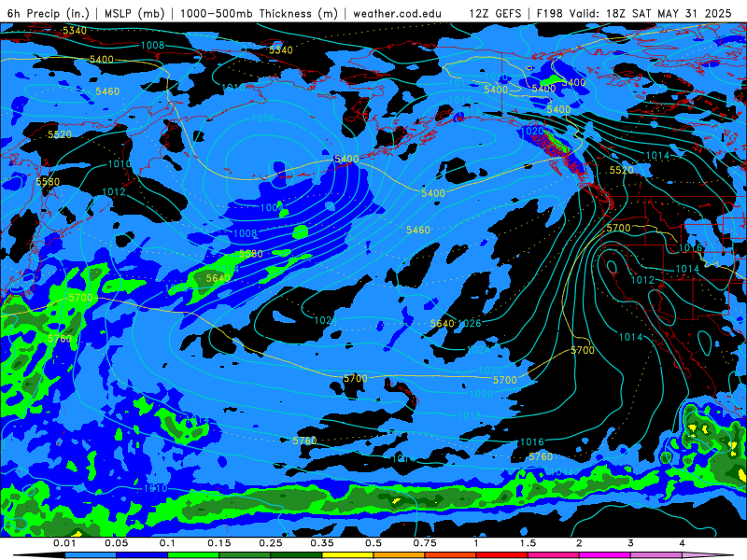Select the 'Valid: 18Z SAT MAY 31 2025' text
Screen dimensions: 747x560
650,13
